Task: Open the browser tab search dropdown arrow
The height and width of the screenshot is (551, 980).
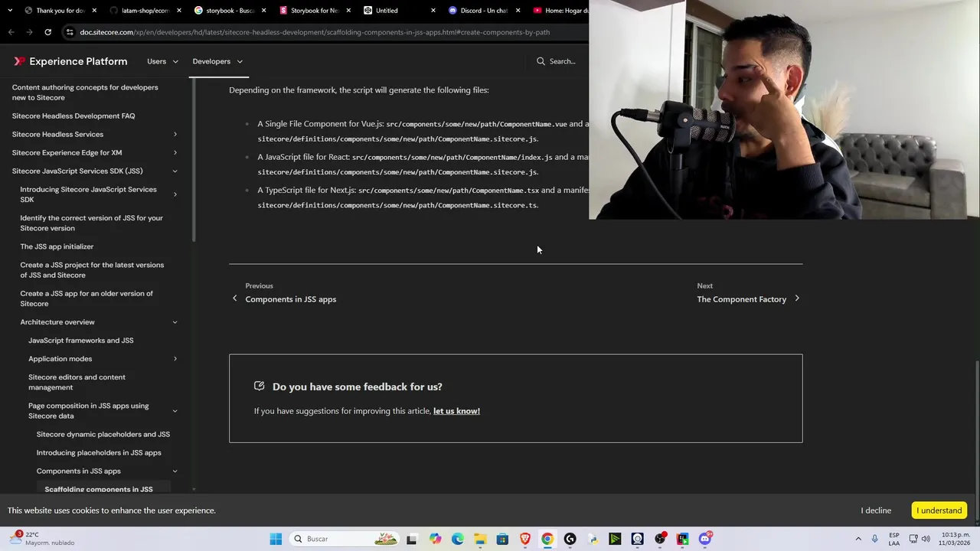Action: coord(9,11)
